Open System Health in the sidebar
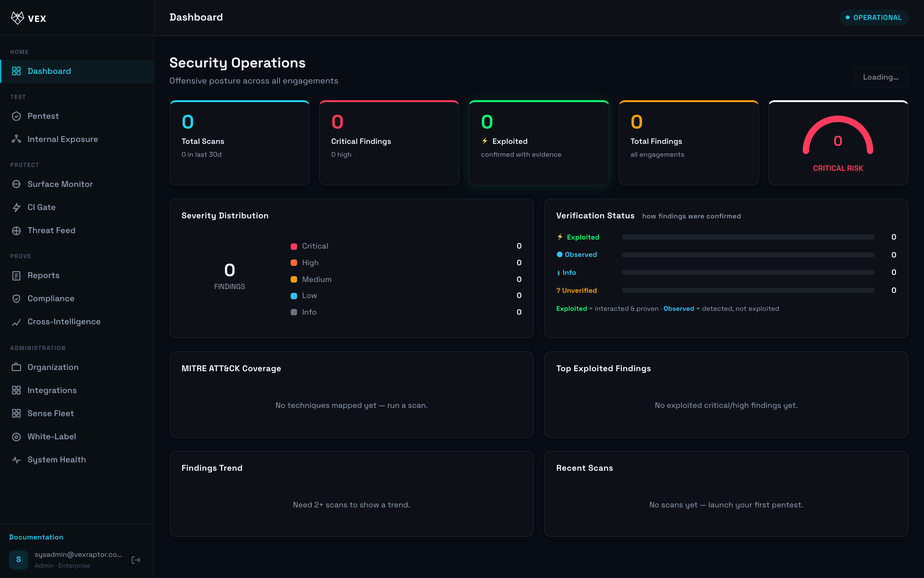 [77, 460]
